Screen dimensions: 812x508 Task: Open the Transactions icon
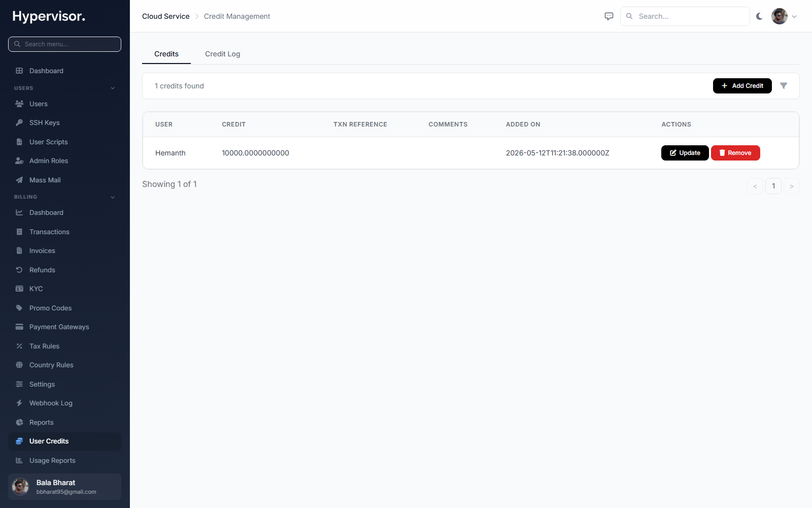pyautogui.click(x=19, y=232)
